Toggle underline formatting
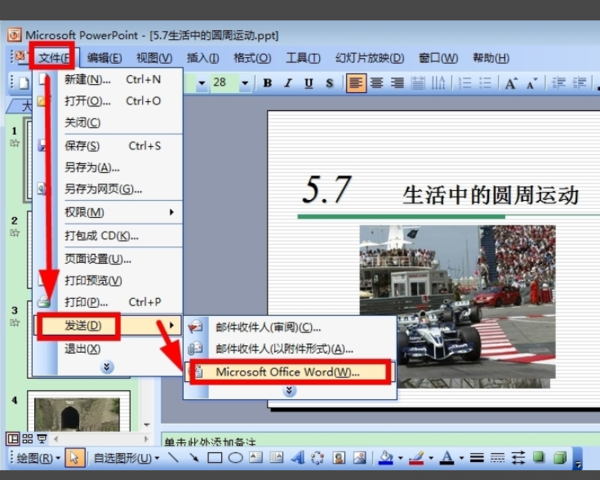This screenshot has width=600, height=480. (x=309, y=83)
